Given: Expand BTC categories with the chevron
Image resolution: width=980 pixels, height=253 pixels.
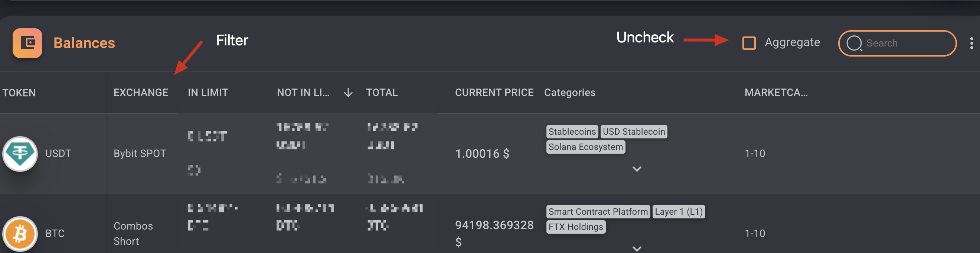Looking at the screenshot, I should [637, 249].
